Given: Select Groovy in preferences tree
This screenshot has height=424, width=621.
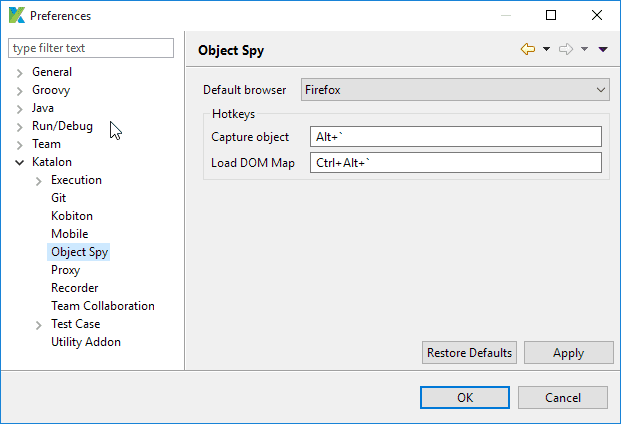Looking at the screenshot, I should pyautogui.click(x=51, y=90).
